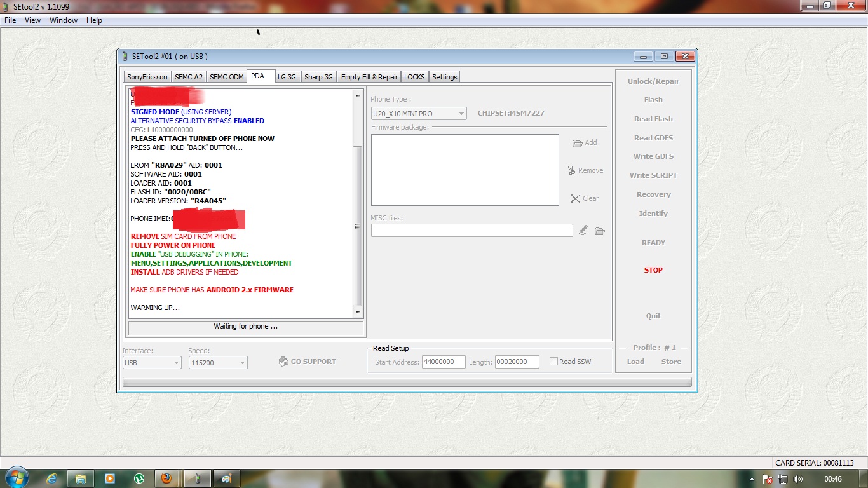Open the Help menu
The width and height of the screenshot is (868, 488).
(94, 20)
